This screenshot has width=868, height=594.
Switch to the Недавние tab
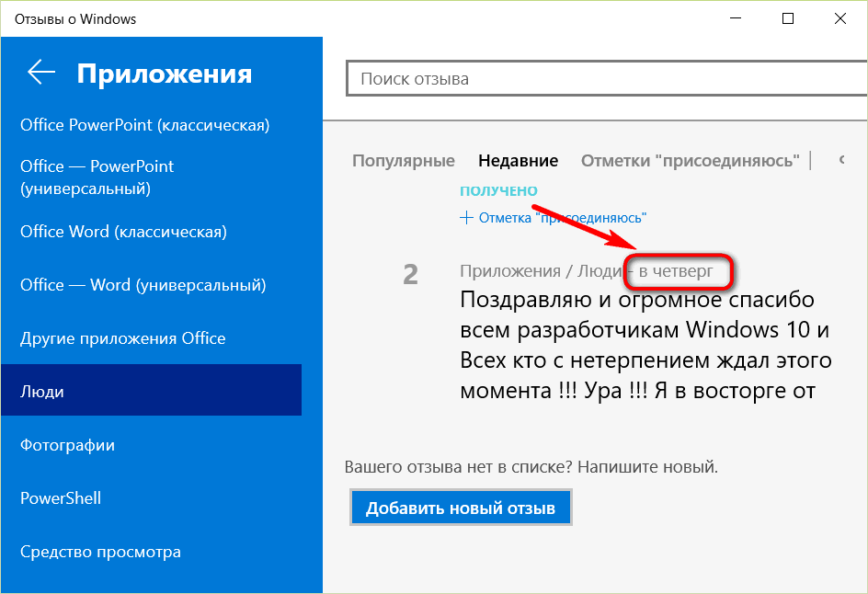pyautogui.click(x=519, y=161)
